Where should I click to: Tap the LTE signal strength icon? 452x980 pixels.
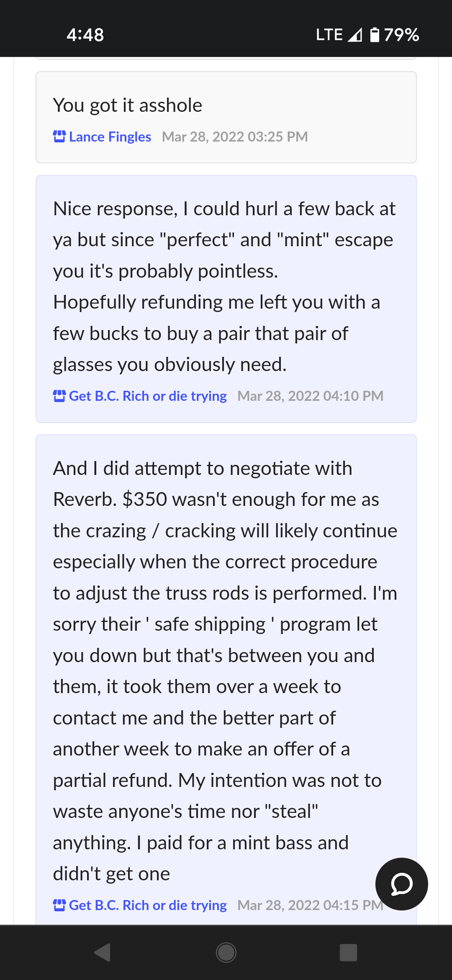(x=355, y=35)
